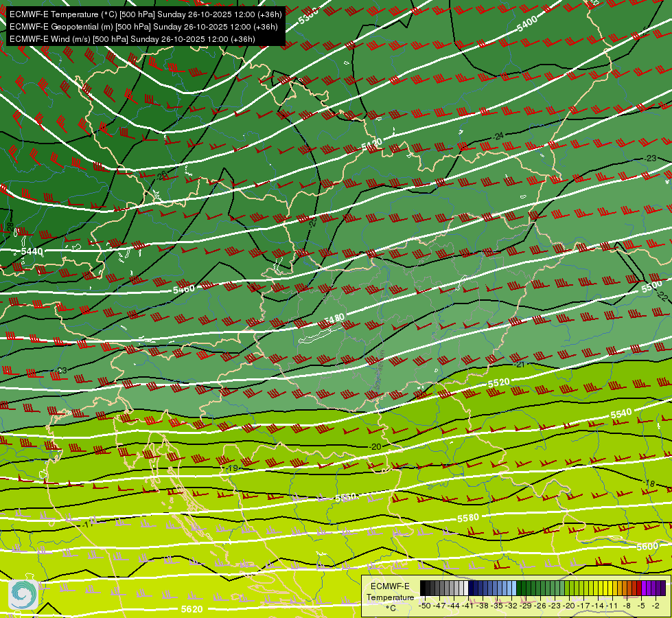Click the °C unit label in legend
The width and height of the screenshot is (672, 618).
[x=391, y=608]
